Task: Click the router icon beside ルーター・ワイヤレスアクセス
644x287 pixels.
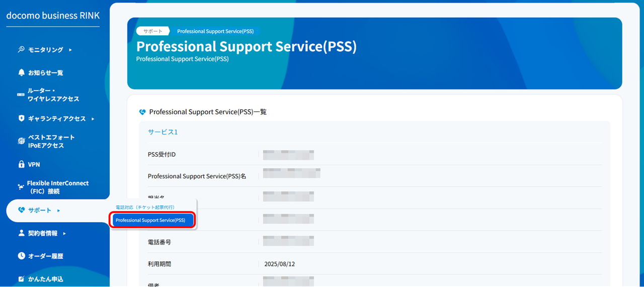Action: (21, 95)
